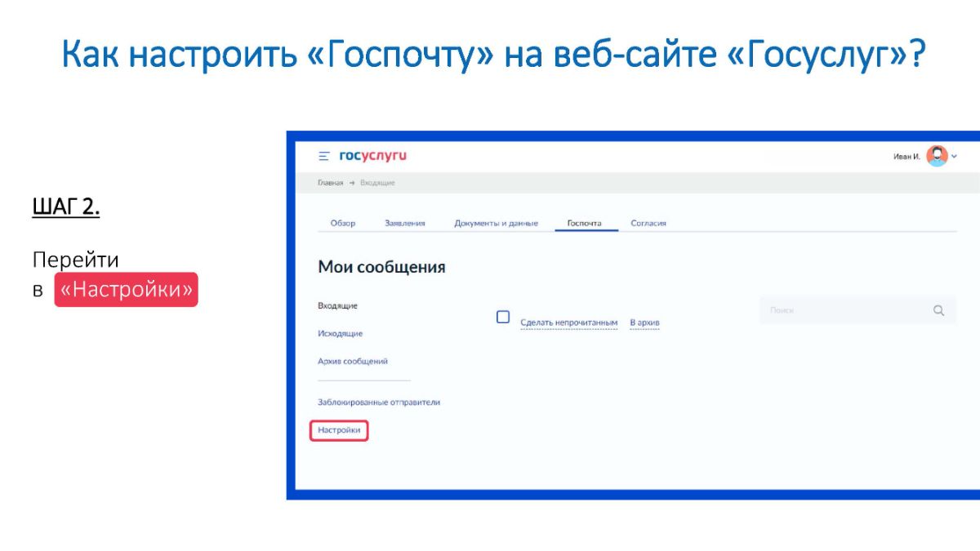Focus the Поиск search field
This screenshot has height=551, width=980.
point(857,310)
